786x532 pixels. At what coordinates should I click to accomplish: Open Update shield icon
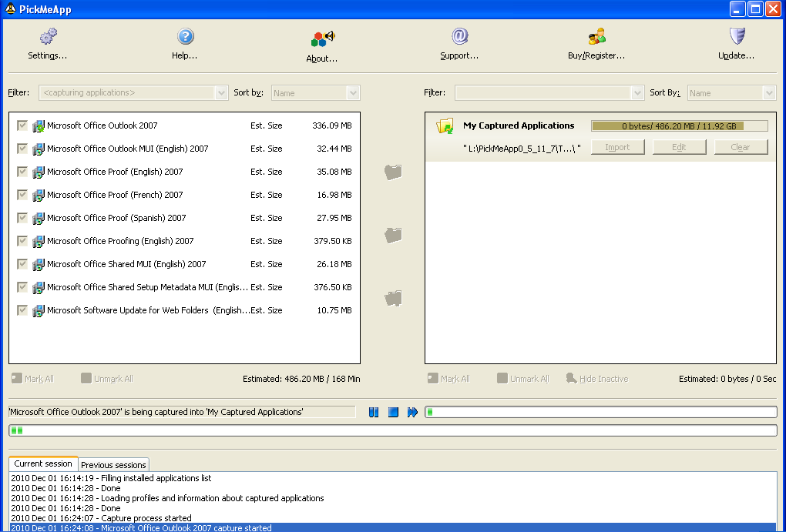click(737, 36)
